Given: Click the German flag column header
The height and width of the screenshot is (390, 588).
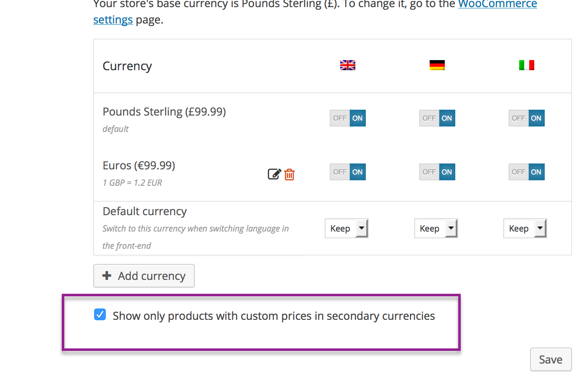Looking at the screenshot, I should click(437, 65).
